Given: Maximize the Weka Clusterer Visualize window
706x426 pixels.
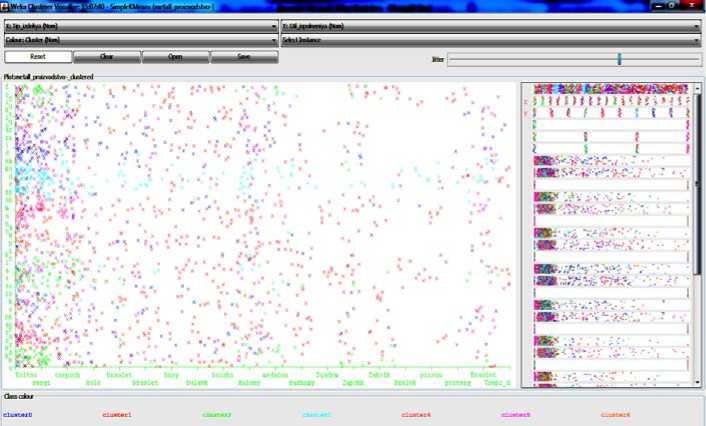Looking at the screenshot, I should pyautogui.click(x=673, y=5).
